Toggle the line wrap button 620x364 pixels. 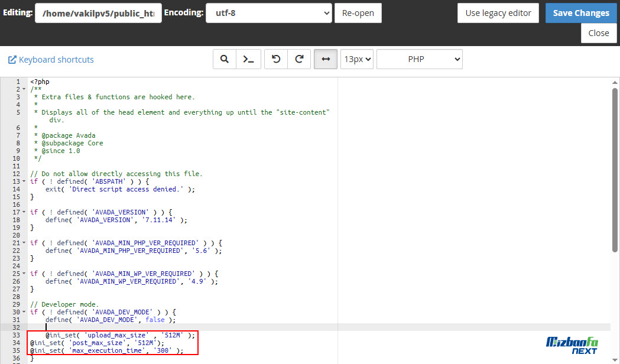[326, 59]
